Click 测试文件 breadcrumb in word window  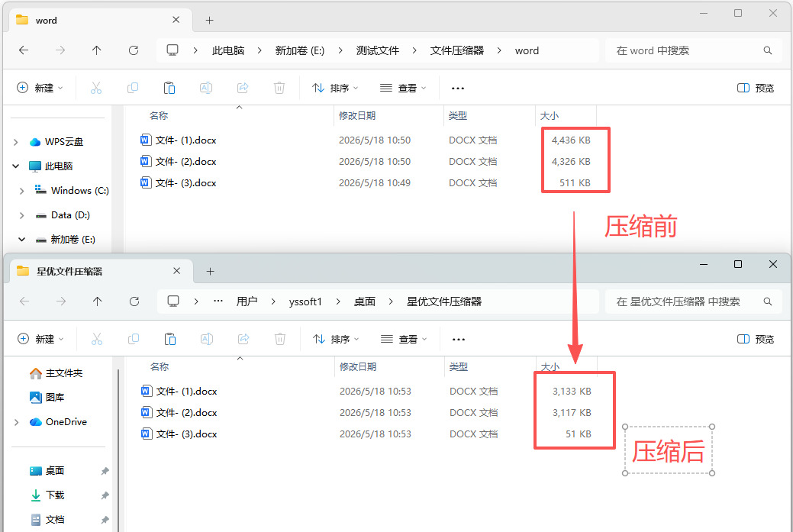[x=377, y=50]
